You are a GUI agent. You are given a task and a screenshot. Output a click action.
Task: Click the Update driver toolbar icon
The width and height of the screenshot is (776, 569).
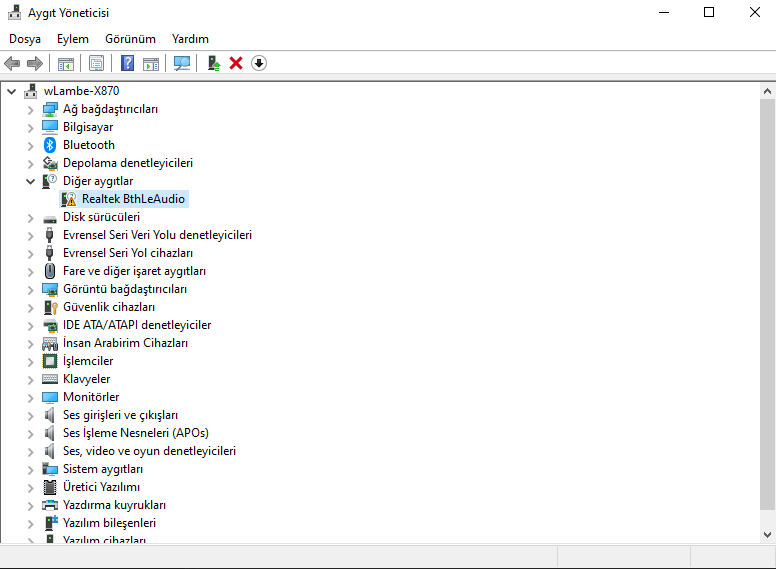(x=214, y=63)
